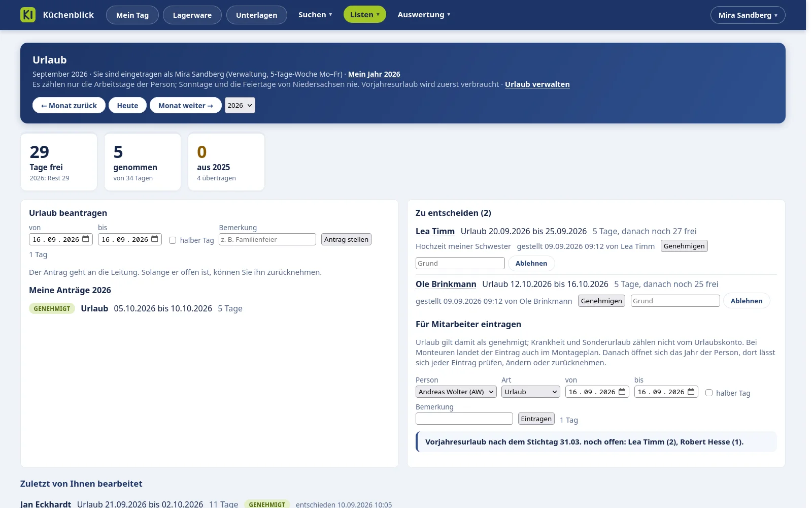Click GENEHMIGT badge for 05.10.2026 request
This screenshot has width=812, height=508.
[x=52, y=308]
